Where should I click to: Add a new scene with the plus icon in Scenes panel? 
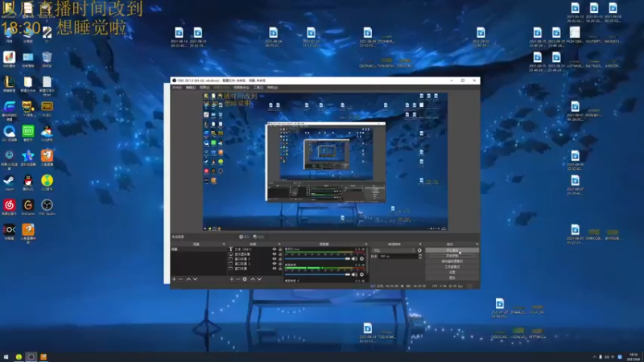click(174, 279)
